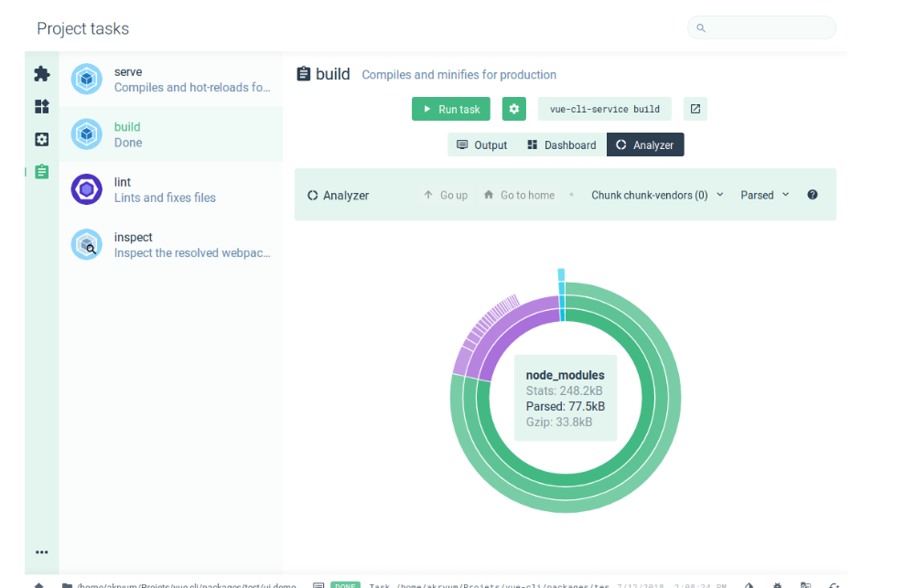The image size is (906, 588).
Task: Switch to the Dashboard tab
Action: click(562, 145)
